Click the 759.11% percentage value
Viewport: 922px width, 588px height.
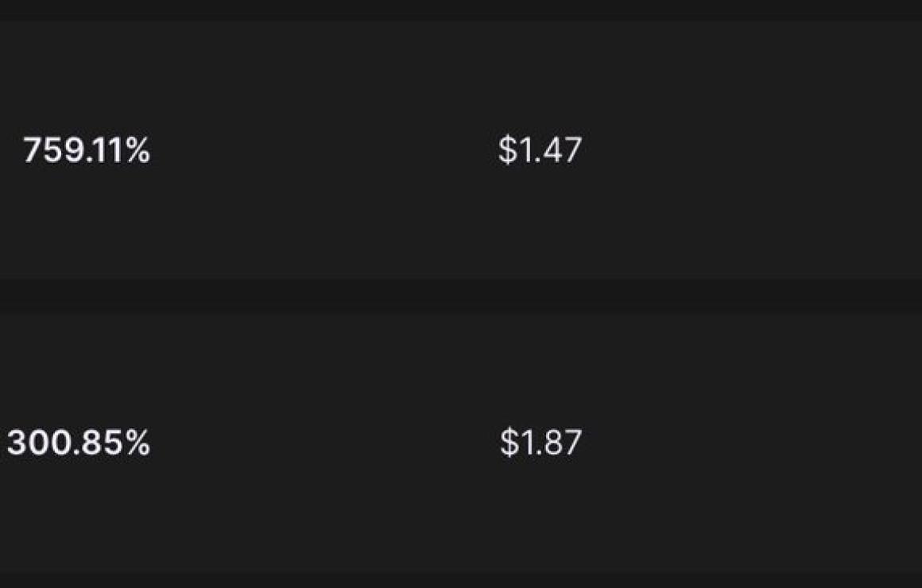coord(87,150)
